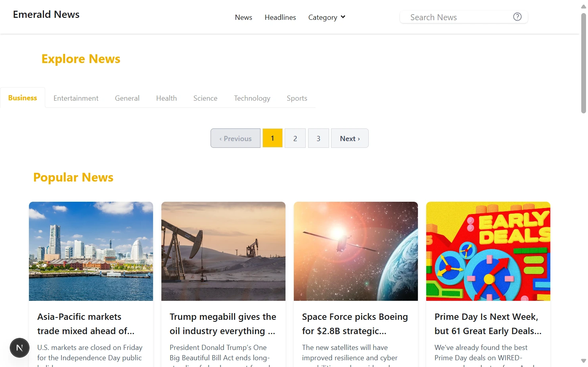
Task: Click the Previous pagination button
Action: point(236,138)
